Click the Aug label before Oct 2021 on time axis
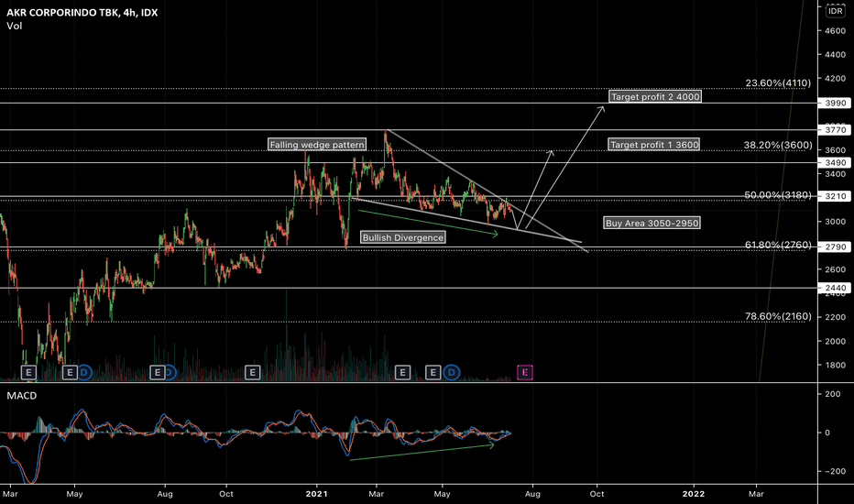The image size is (854, 504). pos(532,494)
